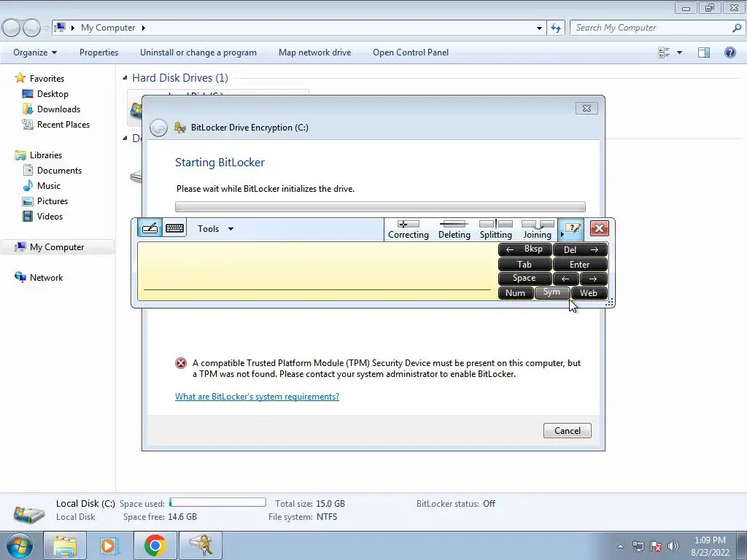Grab the input panel resize grip
The height and width of the screenshot is (560, 747).
609,303
